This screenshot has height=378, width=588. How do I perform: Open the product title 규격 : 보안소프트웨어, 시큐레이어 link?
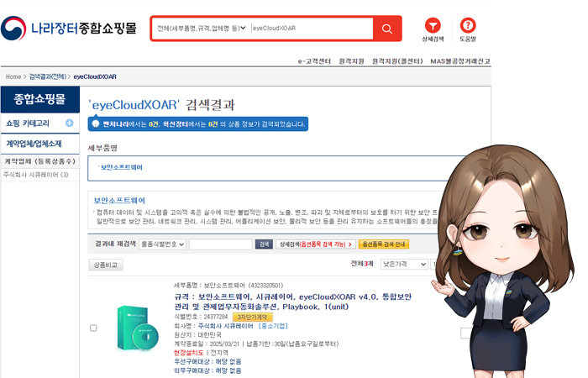pyautogui.click(x=293, y=302)
